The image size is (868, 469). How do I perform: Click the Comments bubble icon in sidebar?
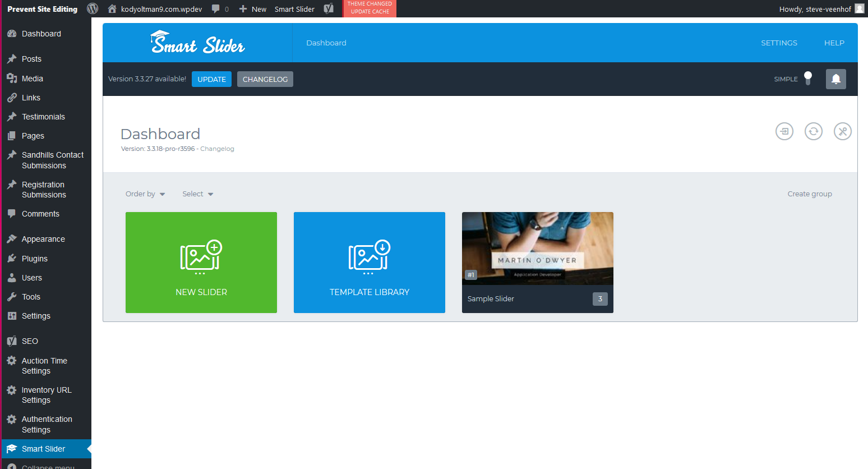click(x=12, y=214)
